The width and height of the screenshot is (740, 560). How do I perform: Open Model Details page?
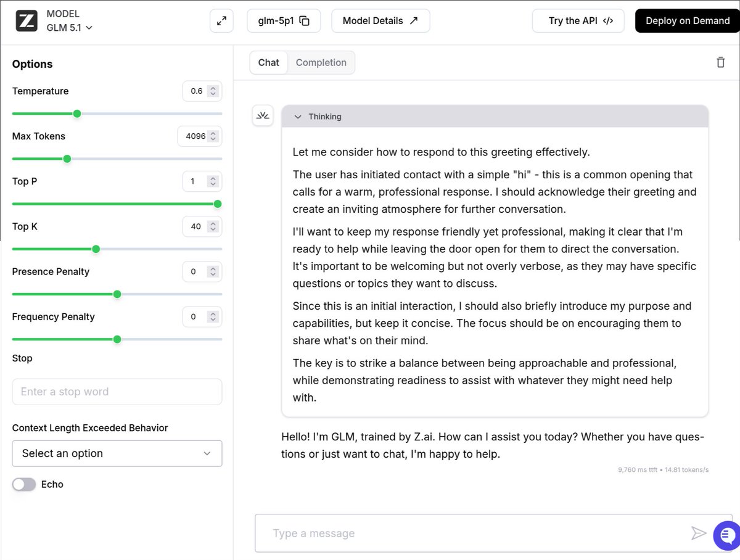[380, 20]
